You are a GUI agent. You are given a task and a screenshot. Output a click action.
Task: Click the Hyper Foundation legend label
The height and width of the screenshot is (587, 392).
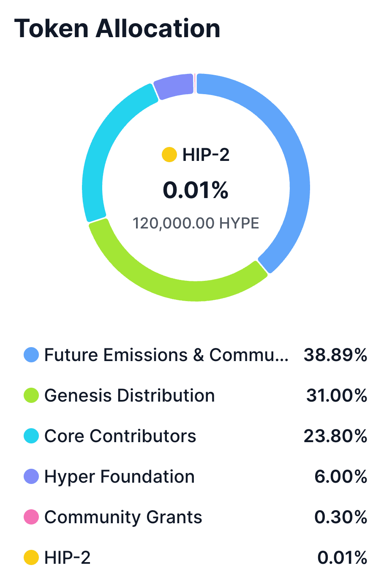coord(119,477)
